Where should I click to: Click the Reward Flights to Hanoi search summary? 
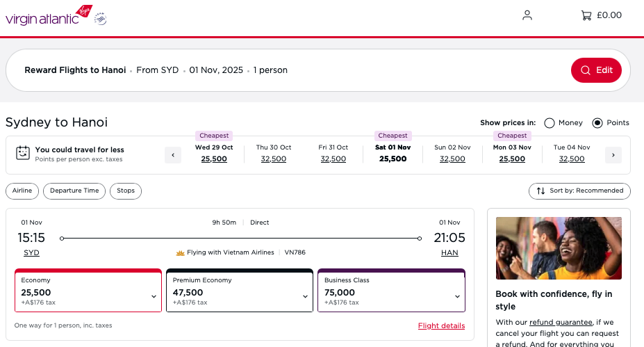pos(75,70)
